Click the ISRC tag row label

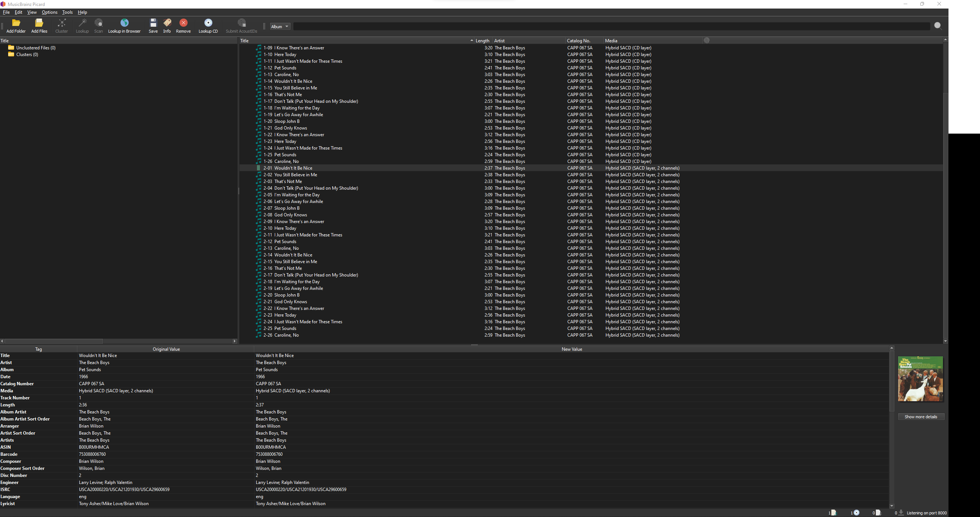[5, 489]
